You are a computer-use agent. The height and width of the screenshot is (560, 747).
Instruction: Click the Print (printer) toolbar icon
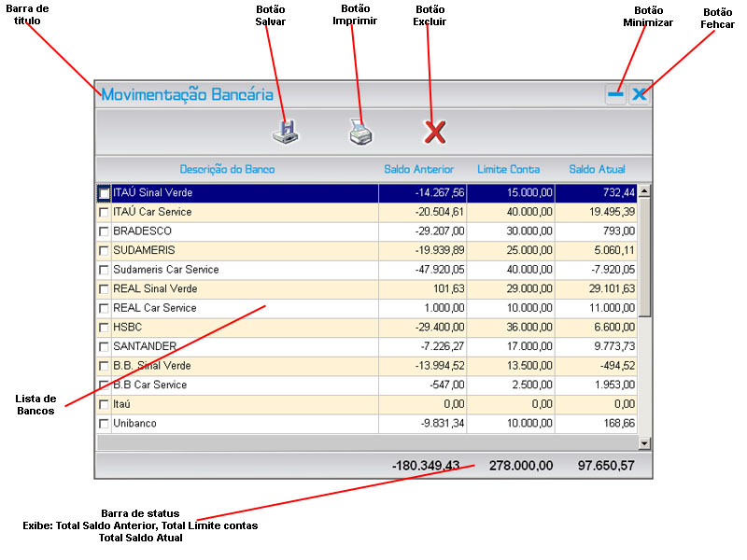click(361, 133)
